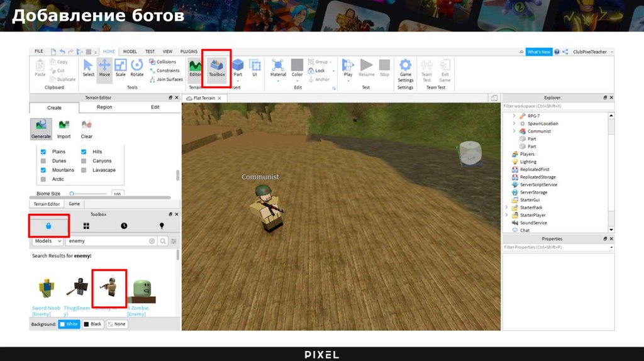The height and width of the screenshot is (361, 644).
Task: Click the UI insert icon
Action: [x=255, y=68]
